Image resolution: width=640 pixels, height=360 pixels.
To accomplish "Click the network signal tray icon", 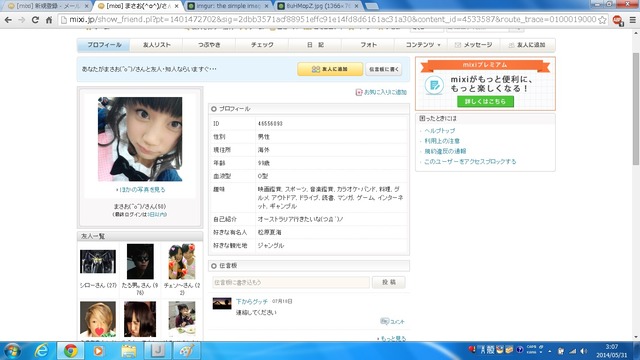I will pyautogui.click(x=573, y=351).
